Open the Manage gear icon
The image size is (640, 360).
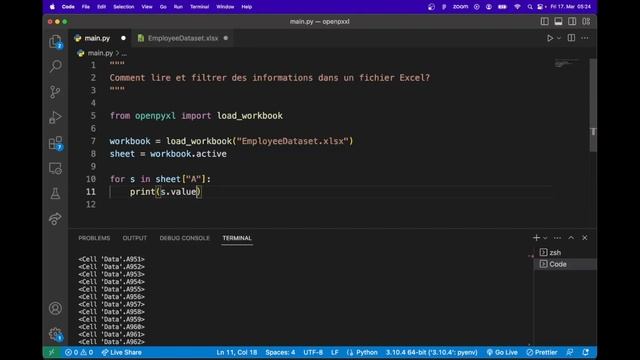point(55,334)
